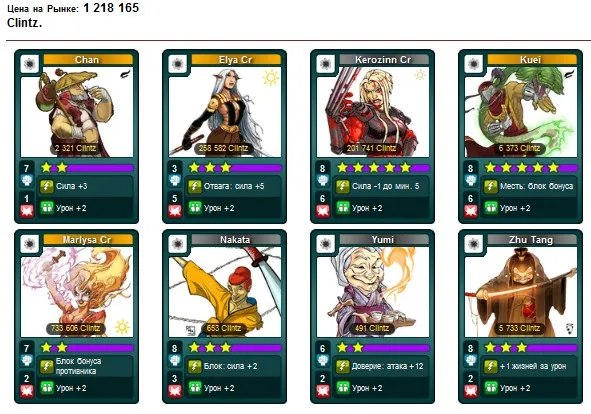Viewport: 591px width, 414px height.
Task: Click the clan emblem on Zhu Tang card
Action: [x=473, y=244]
